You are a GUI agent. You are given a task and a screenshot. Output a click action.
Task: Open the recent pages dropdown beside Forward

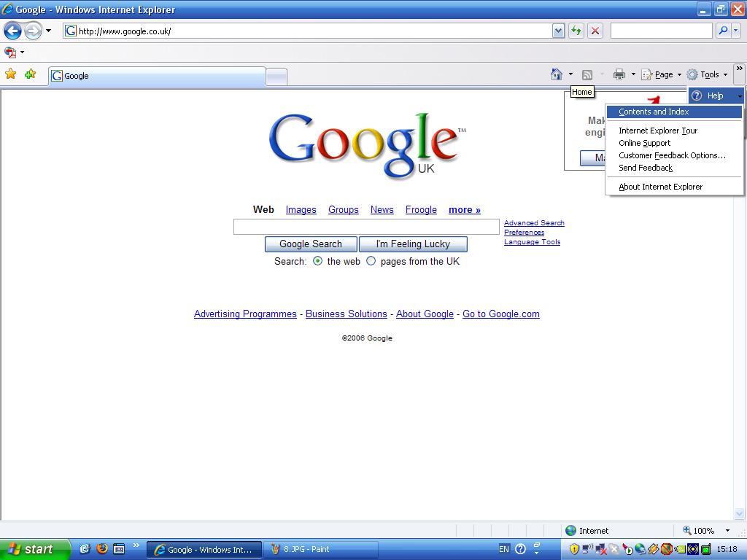[x=49, y=31]
